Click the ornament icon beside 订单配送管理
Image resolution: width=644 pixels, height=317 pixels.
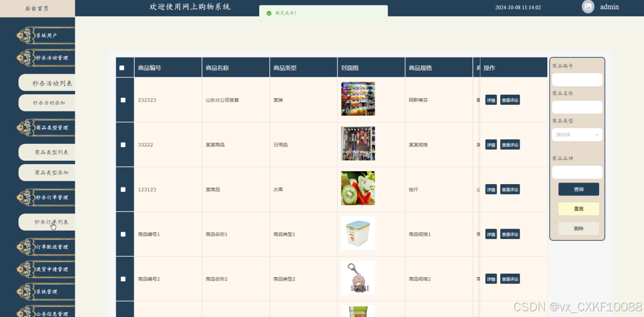(26, 246)
